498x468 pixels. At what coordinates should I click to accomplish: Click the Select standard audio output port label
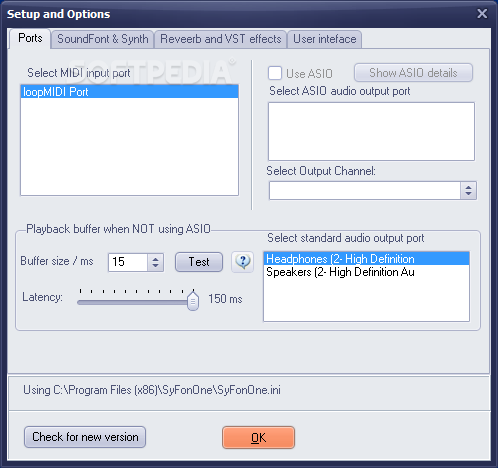point(346,238)
